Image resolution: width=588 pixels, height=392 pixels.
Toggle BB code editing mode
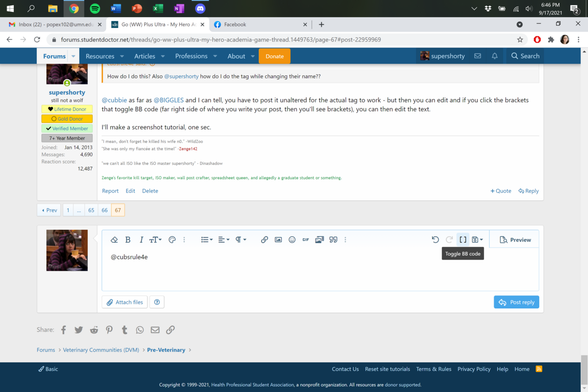pyautogui.click(x=463, y=240)
